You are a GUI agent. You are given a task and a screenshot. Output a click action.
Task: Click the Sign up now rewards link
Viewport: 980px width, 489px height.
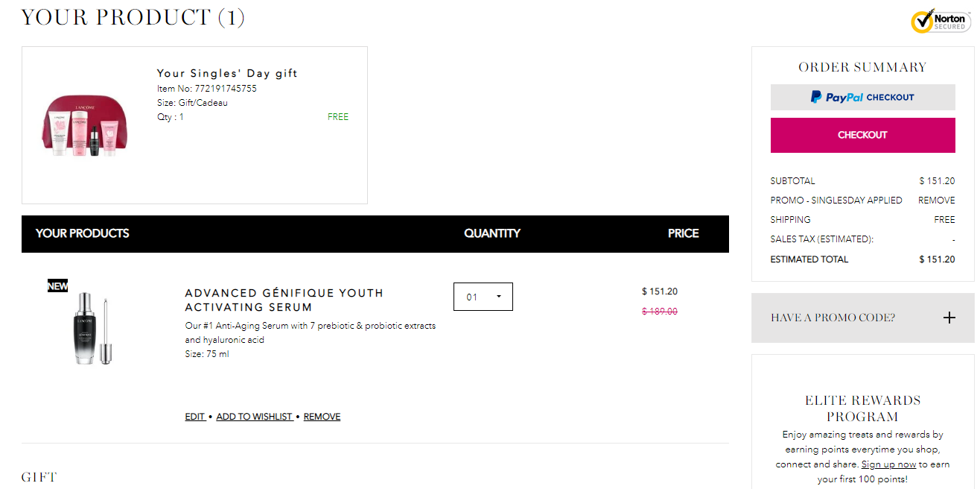pyautogui.click(x=888, y=464)
